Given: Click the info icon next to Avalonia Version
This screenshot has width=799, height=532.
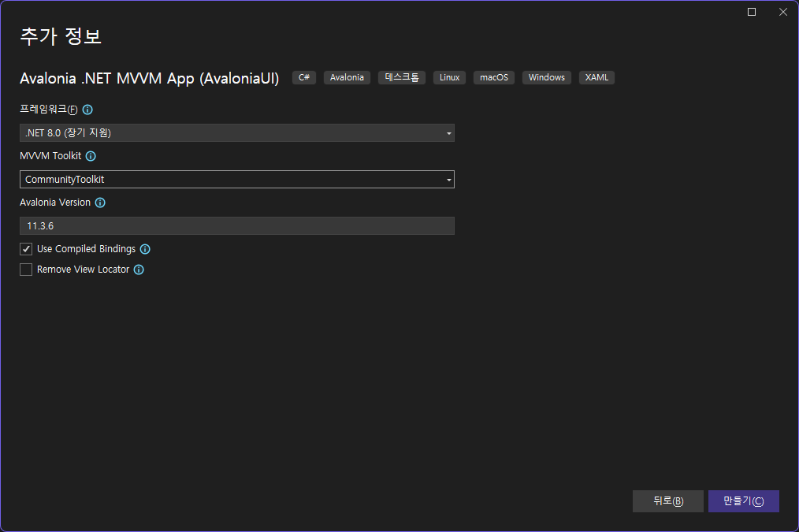Looking at the screenshot, I should [100, 203].
